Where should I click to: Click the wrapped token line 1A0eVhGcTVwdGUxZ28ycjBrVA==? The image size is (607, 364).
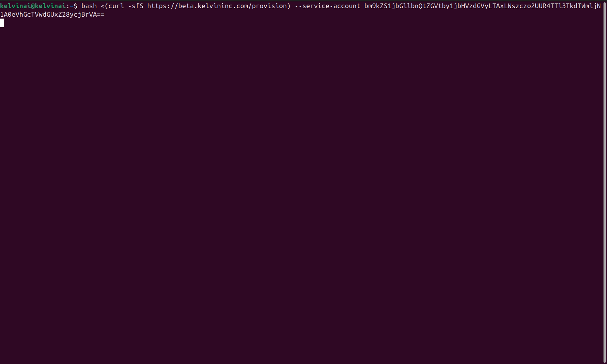coord(52,14)
